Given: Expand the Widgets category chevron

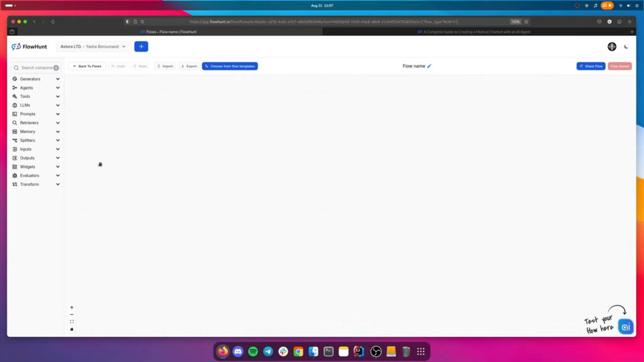Looking at the screenshot, I should point(57,167).
